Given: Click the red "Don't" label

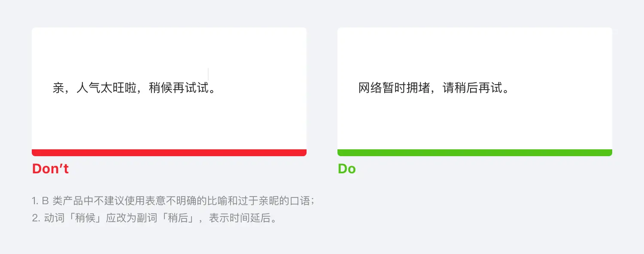Looking at the screenshot, I should click(x=50, y=169).
